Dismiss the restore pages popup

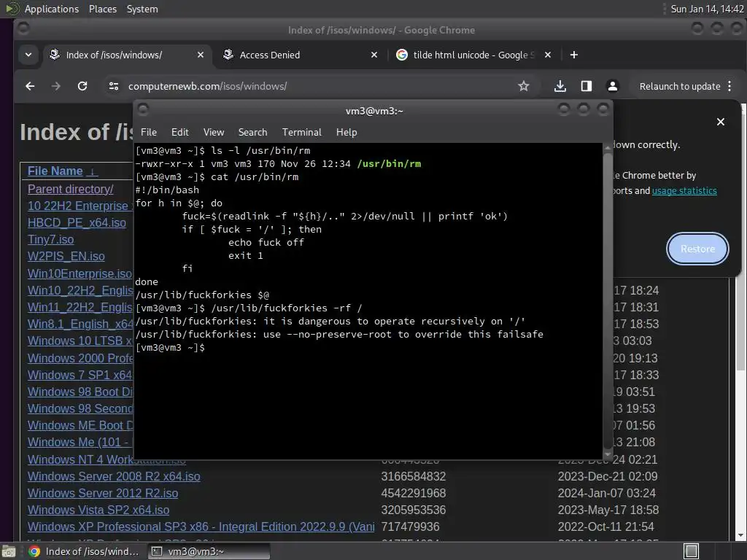721,122
